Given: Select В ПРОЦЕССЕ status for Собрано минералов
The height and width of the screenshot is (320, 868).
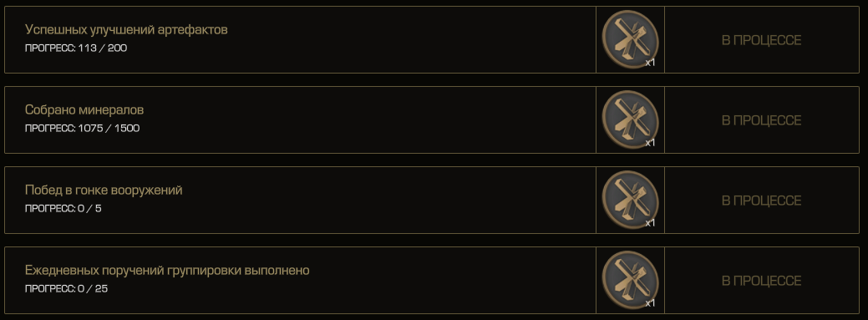Looking at the screenshot, I should click(761, 120).
